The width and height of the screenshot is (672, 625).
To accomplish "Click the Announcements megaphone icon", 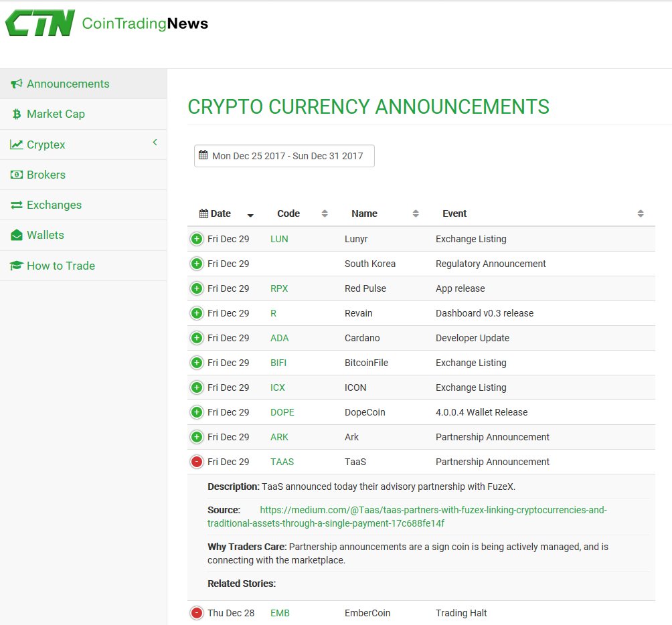I will [16, 84].
